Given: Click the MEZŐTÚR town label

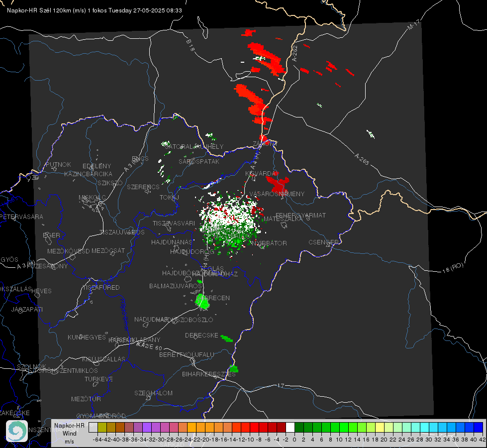Looking at the screenshot, I should [x=86, y=399].
